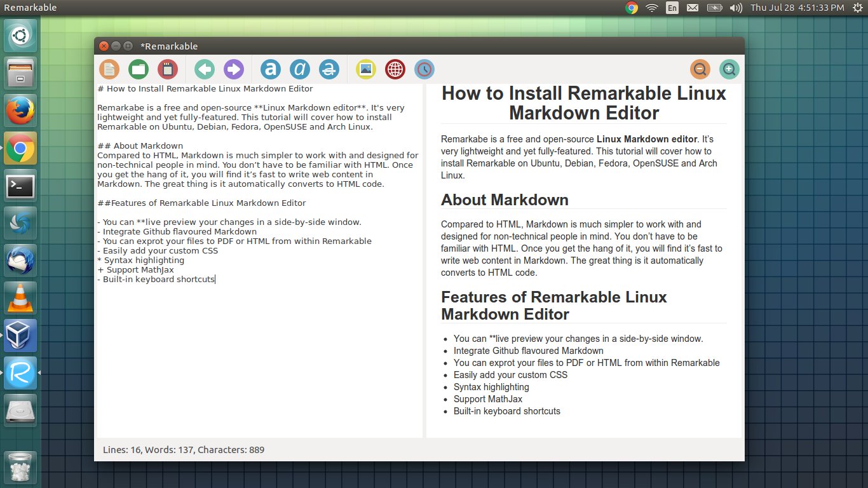Apply bold formatting with the 'a' icon
868x488 pixels.
pyautogui.click(x=271, y=69)
